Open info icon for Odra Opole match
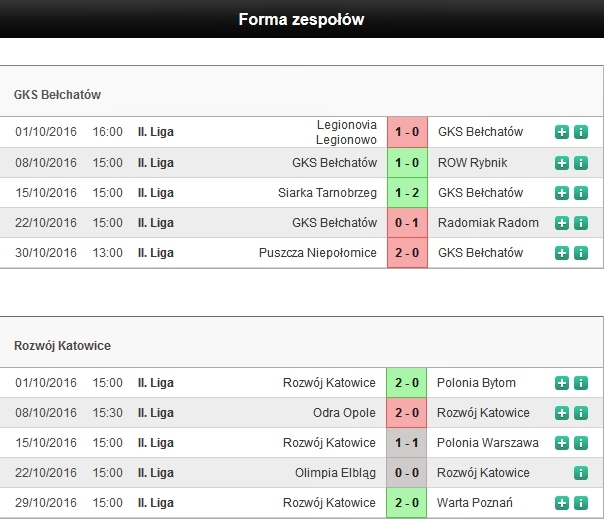605x519 pixels. 581,413
